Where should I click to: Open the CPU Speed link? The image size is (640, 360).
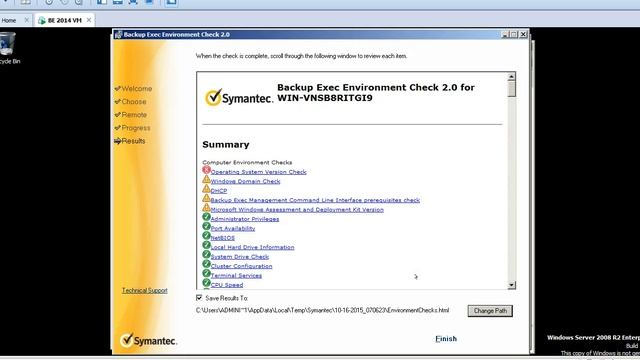[227, 284]
